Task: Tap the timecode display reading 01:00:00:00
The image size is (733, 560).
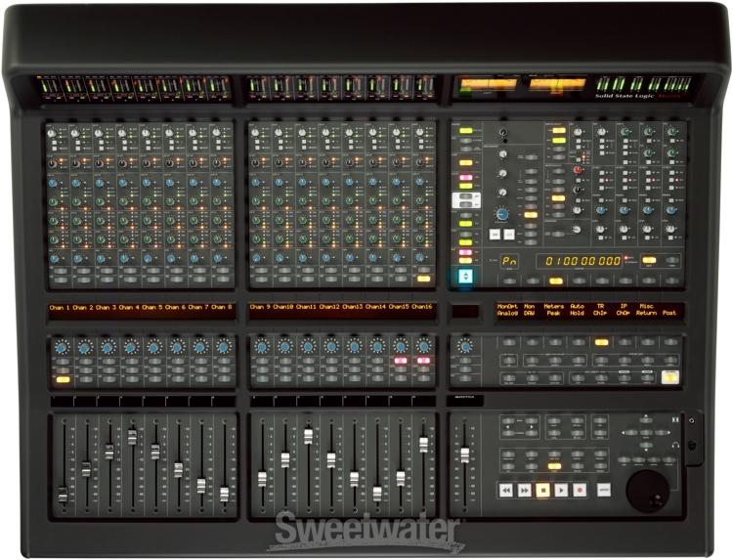Action: tap(581, 261)
